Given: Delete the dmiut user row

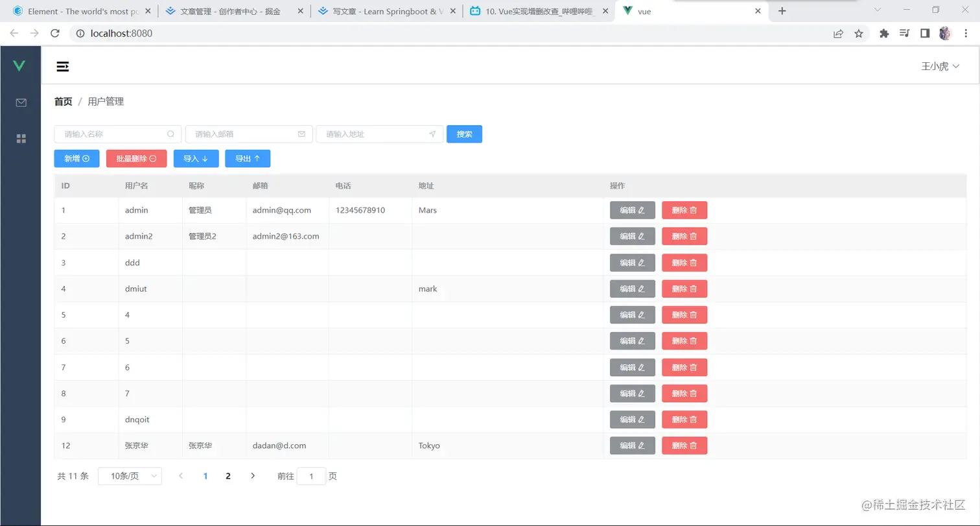Looking at the screenshot, I should click(684, 289).
